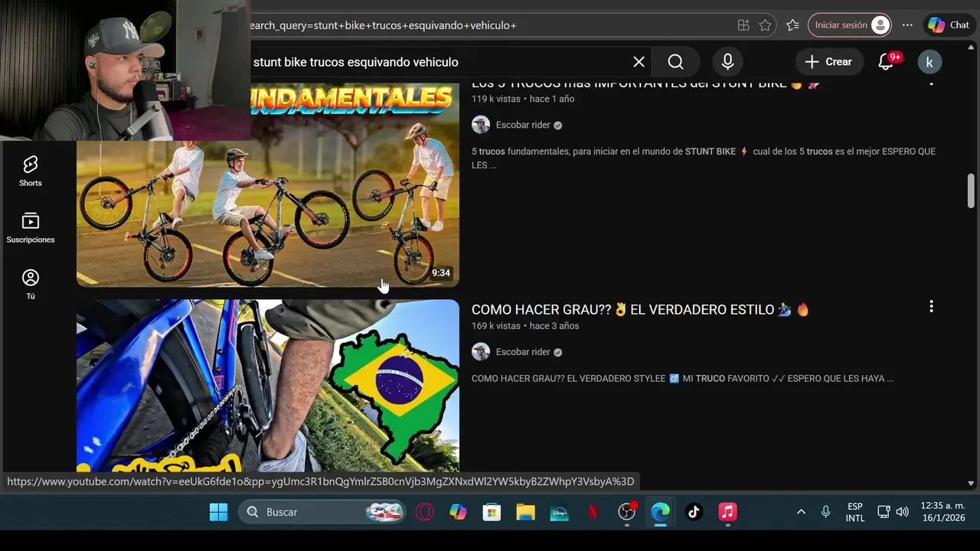Open Microsoft Store from the taskbar
The width and height of the screenshot is (980, 551).
[492, 512]
